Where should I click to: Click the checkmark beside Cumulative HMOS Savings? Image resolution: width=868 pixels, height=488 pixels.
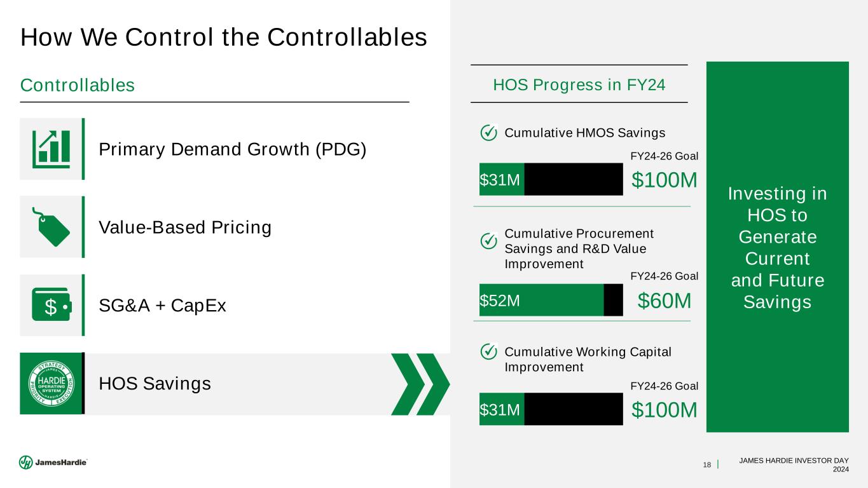point(488,133)
